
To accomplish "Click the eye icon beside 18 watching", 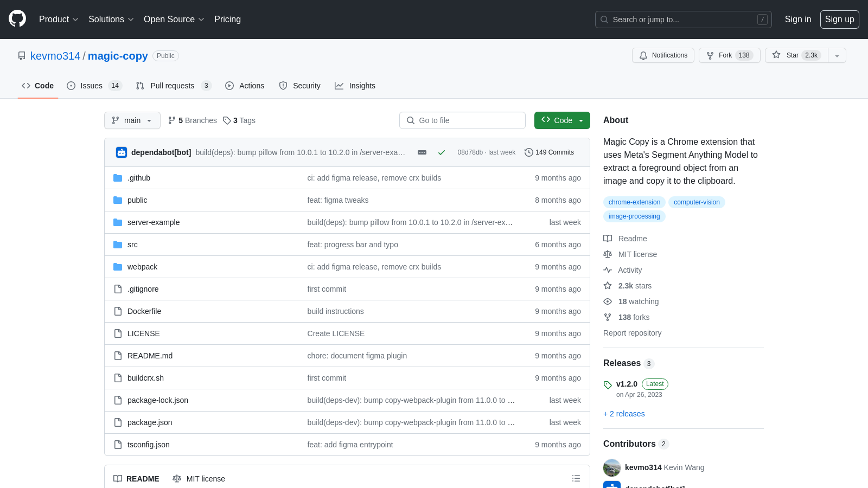I will point(608,301).
